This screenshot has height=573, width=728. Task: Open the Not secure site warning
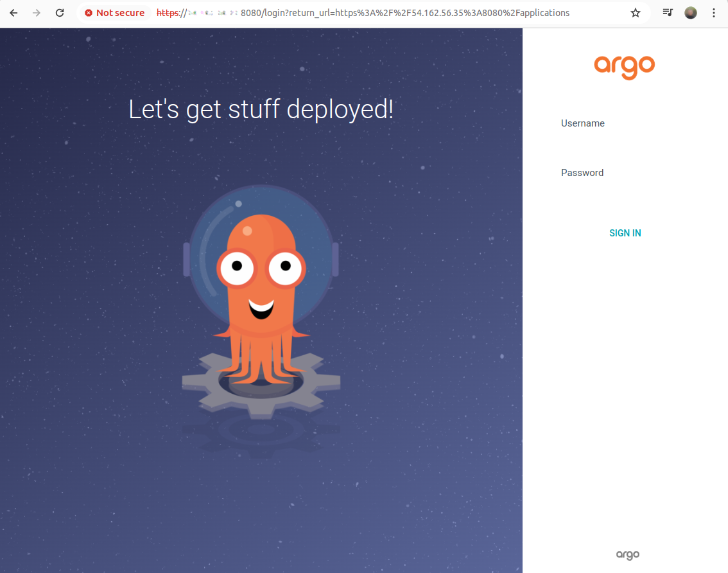tap(115, 13)
